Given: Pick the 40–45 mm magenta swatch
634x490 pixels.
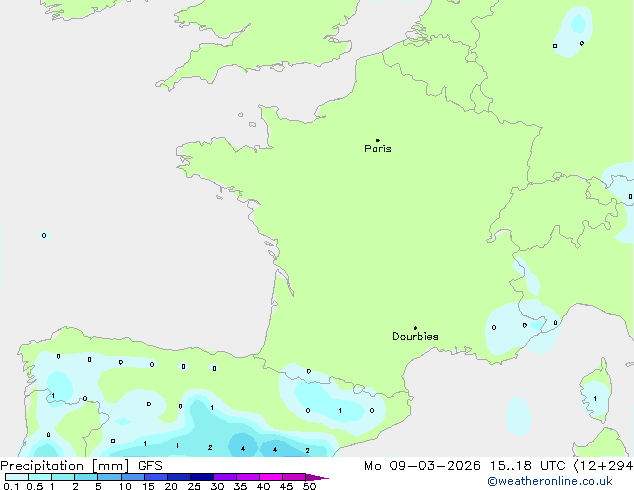Looking at the screenshot, I should pos(271,477).
